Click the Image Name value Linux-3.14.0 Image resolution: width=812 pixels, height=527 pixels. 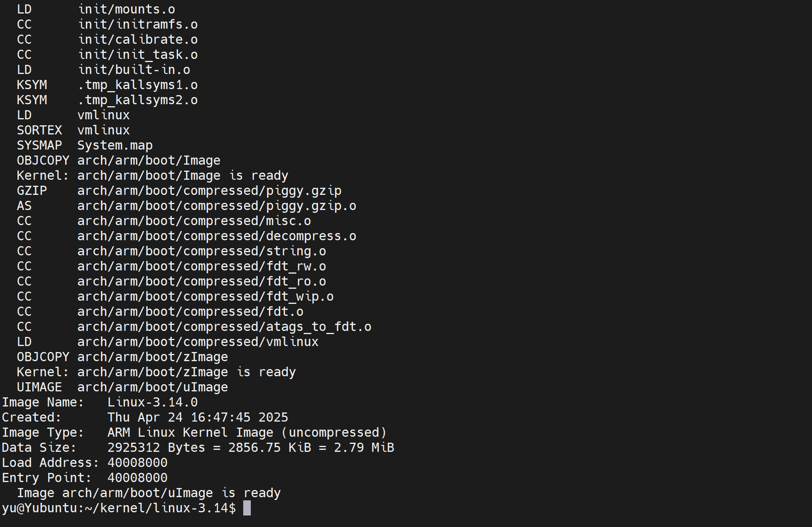153,402
